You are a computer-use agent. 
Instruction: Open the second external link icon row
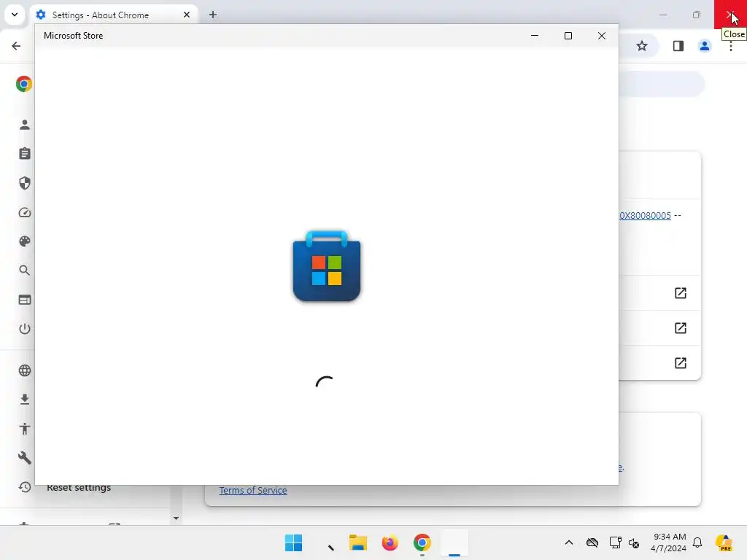click(x=681, y=327)
